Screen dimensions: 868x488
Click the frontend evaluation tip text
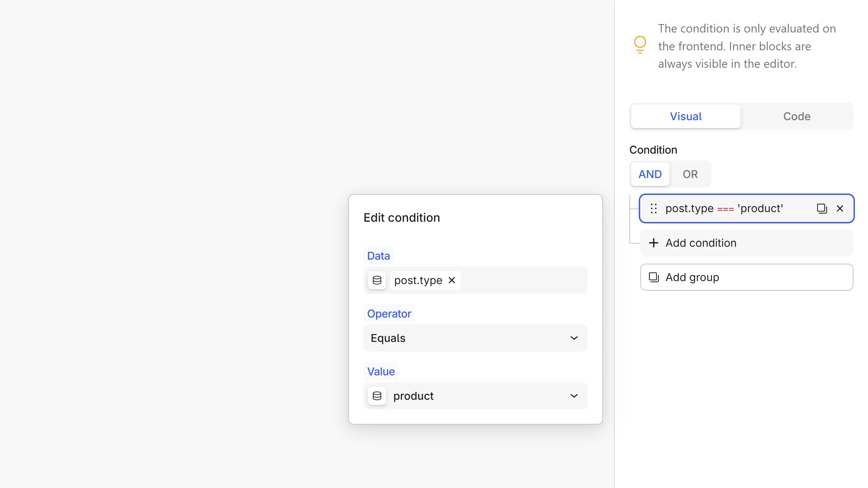(x=747, y=46)
